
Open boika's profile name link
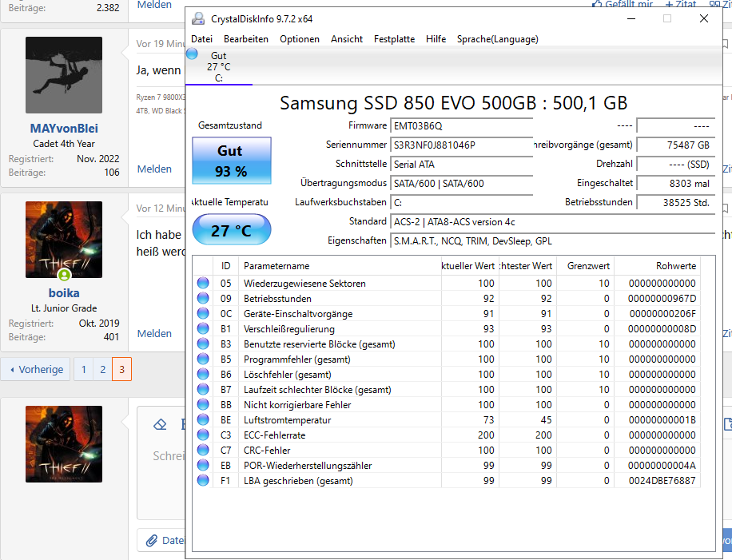(x=64, y=293)
